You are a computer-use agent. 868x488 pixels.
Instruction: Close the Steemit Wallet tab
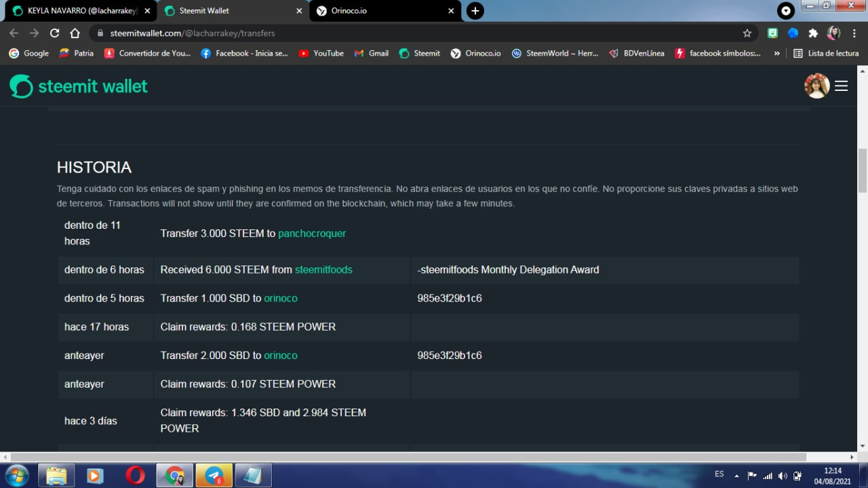click(299, 11)
